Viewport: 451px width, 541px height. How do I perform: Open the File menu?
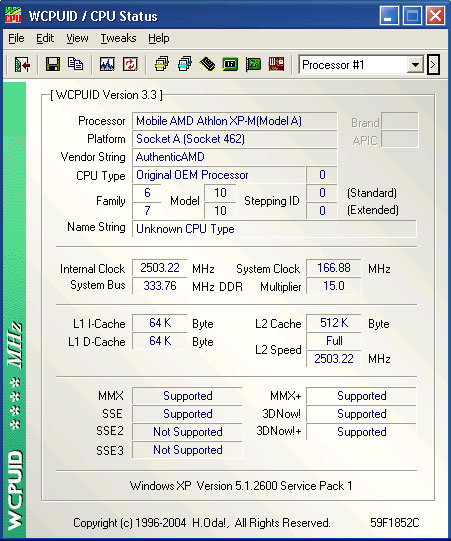pos(16,38)
